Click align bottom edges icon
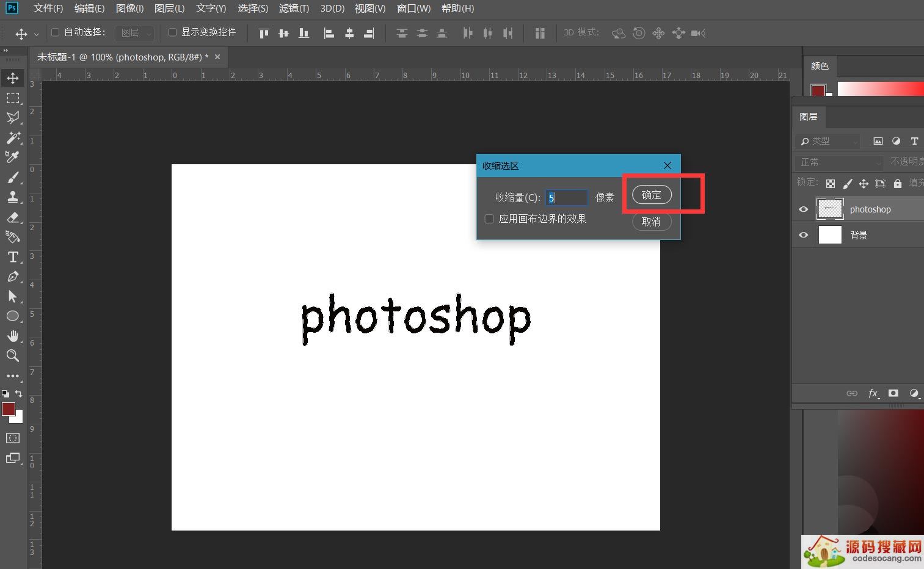924x569 pixels. point(304,33)
